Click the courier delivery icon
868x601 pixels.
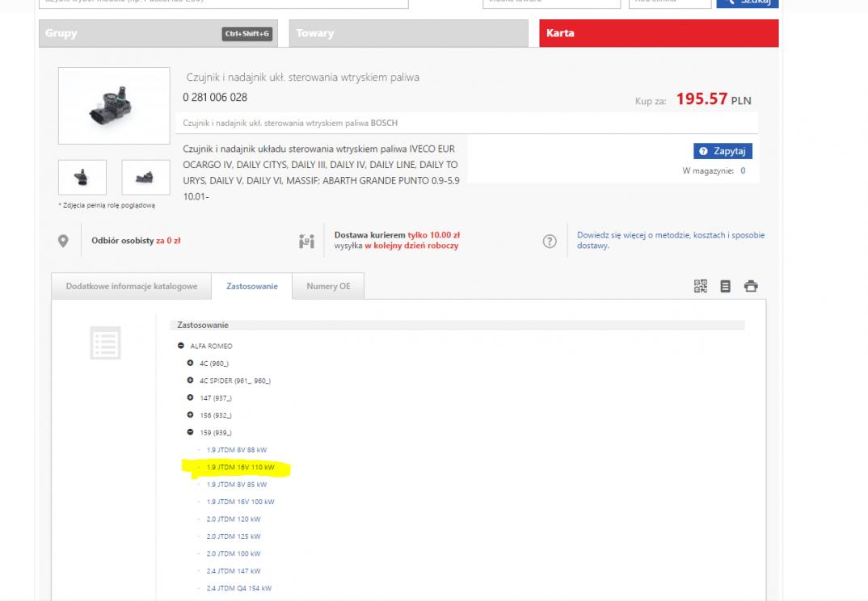point(306,242)
